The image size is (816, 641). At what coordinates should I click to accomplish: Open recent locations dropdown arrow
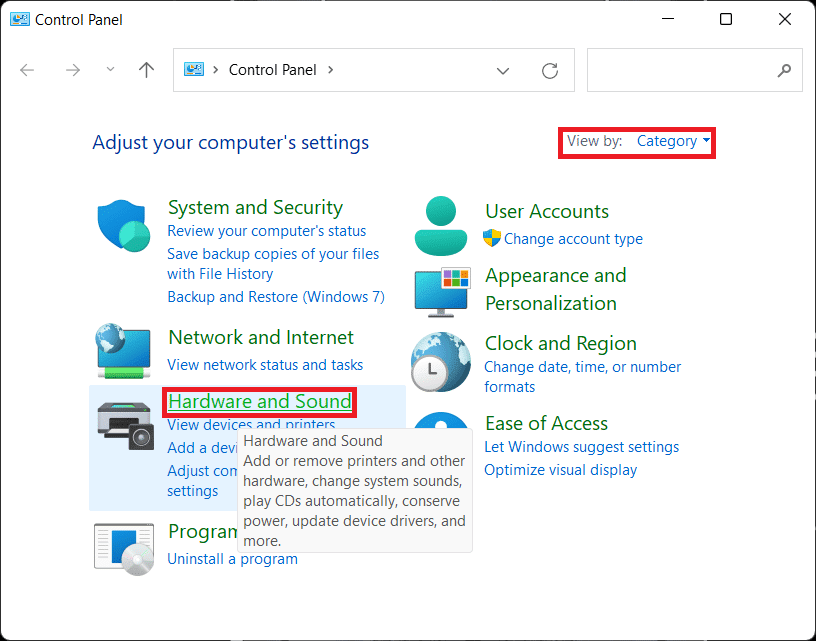point(110,69)
